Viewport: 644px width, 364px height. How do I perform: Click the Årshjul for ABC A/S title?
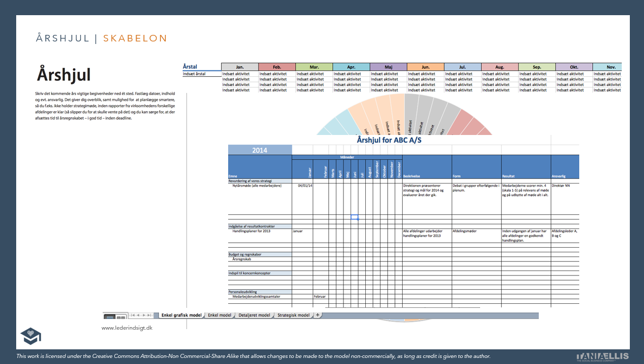click(x=389, y=140)
